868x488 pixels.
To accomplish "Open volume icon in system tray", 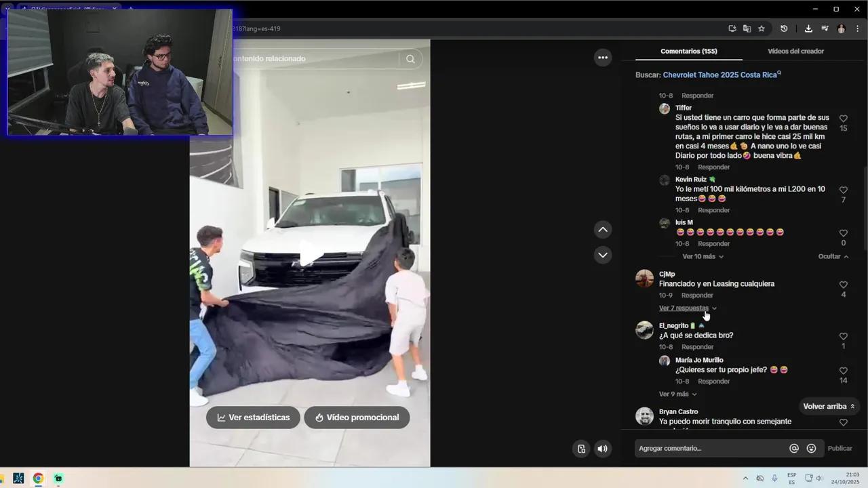I will click(819, 479).
